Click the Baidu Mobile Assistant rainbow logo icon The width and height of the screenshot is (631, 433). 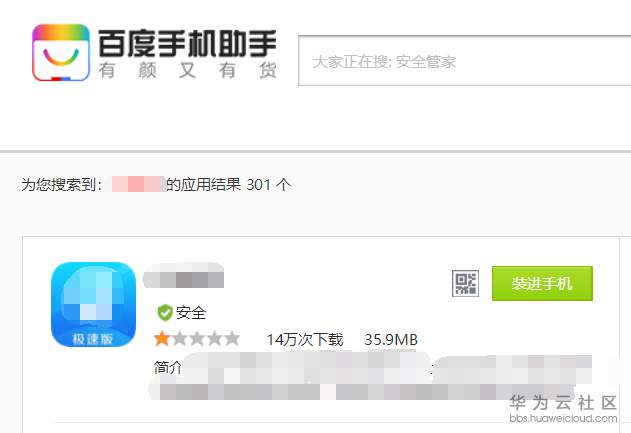tap(61, 52)
